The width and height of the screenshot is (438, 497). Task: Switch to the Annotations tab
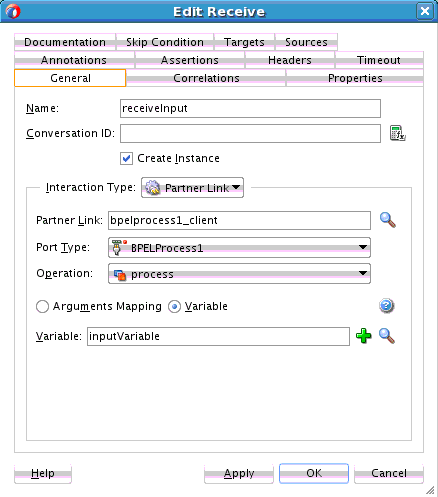point(74,60)
